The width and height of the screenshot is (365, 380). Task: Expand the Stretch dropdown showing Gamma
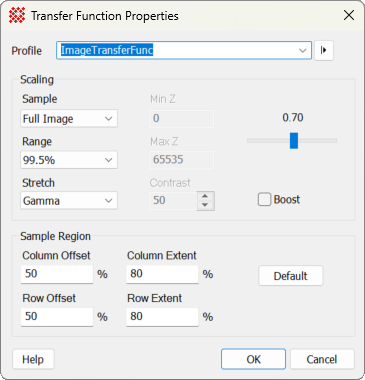pos(69,201)
